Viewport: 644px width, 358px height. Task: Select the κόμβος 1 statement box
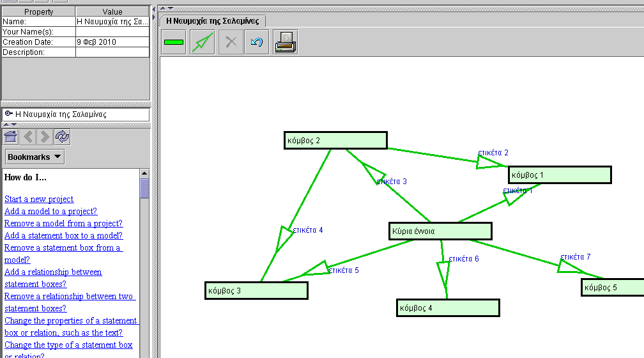pos(560,175)
